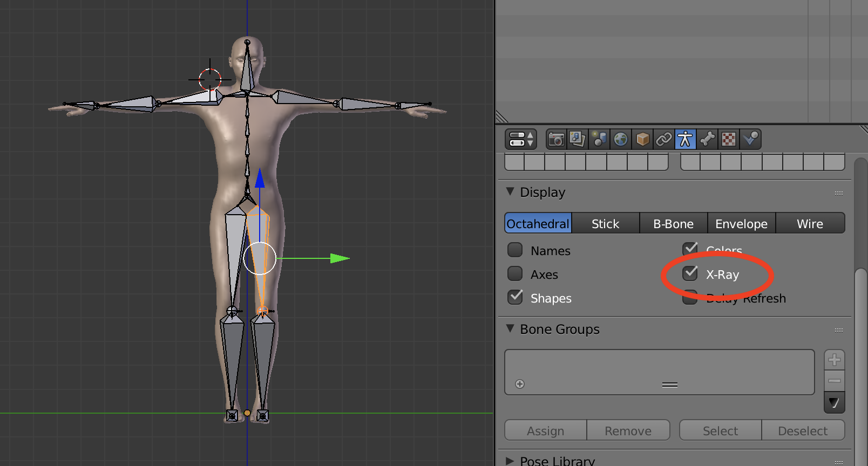Click the green Y-axis manipulator arrow
This screenshot has height=466, width=868.
click(340, 258)
